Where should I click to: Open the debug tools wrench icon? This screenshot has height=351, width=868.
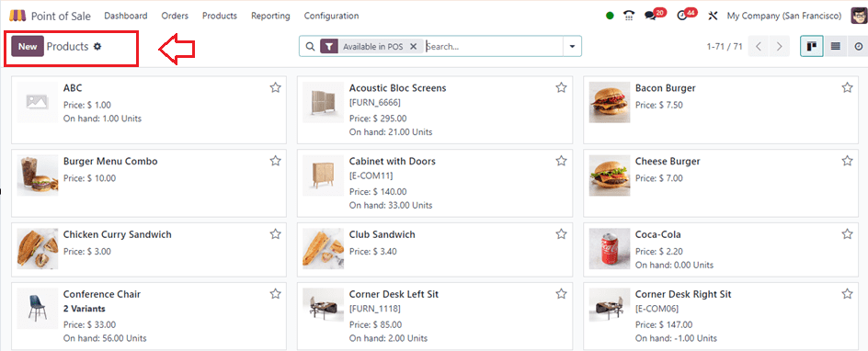[713, 16]
